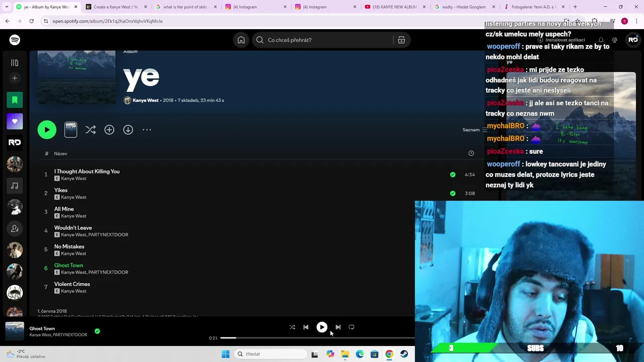Expand Your Library in the Spotify sidebar

click(x=15, y=63)
